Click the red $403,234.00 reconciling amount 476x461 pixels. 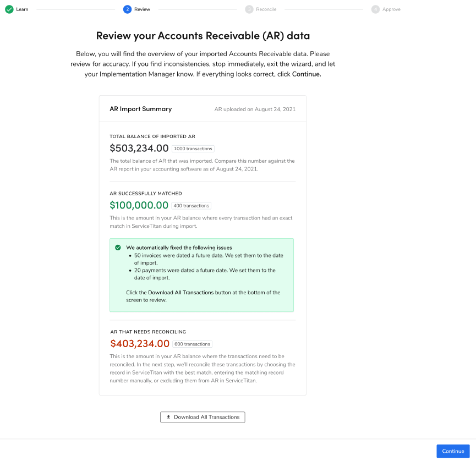click(140, 344)
